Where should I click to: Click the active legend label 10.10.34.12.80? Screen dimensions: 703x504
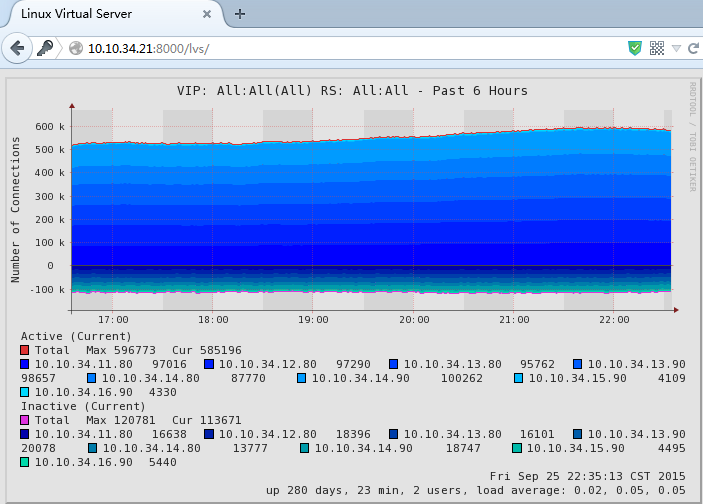(x=268, y=364)
